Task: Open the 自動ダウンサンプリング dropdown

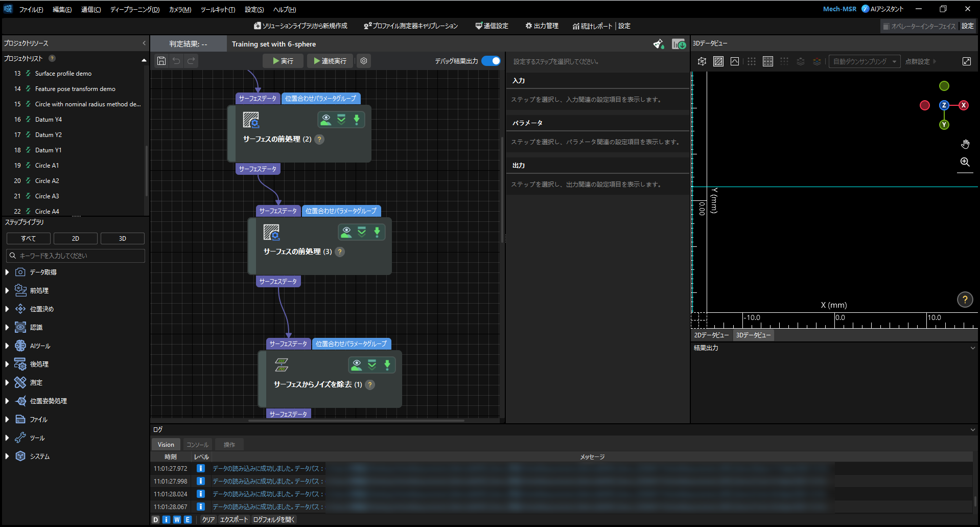Action: coord(865,61)
